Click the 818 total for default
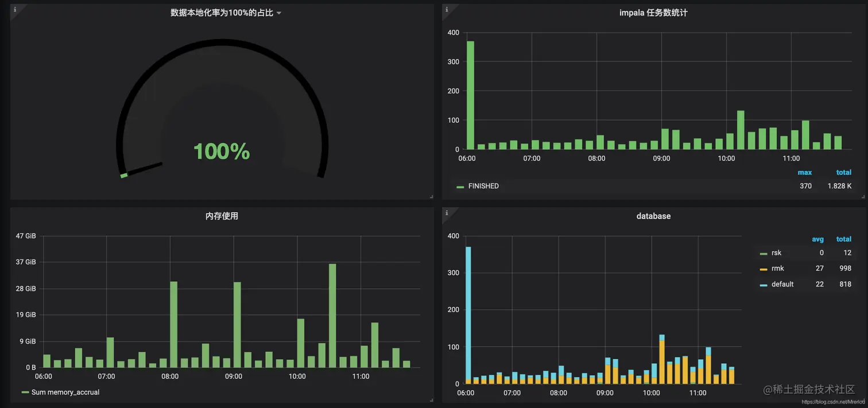The height and width of the screenshot is (408, 868). 845,284
